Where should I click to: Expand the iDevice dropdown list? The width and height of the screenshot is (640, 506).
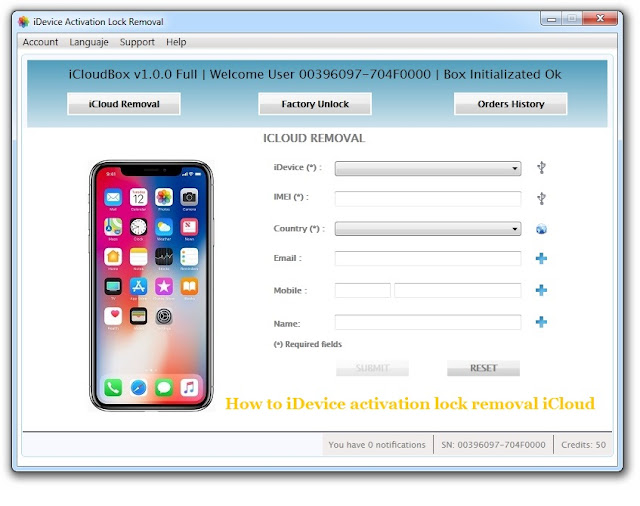pos(428,168)
